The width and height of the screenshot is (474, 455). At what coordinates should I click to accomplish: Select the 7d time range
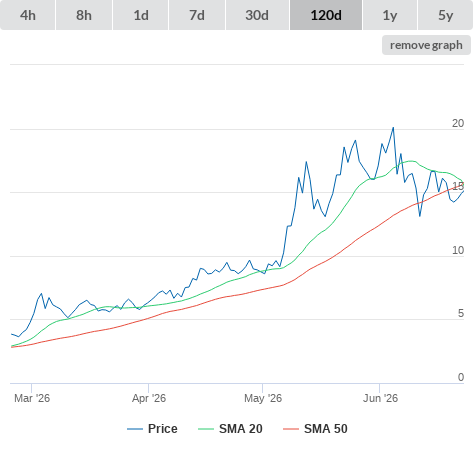(197, 15)
